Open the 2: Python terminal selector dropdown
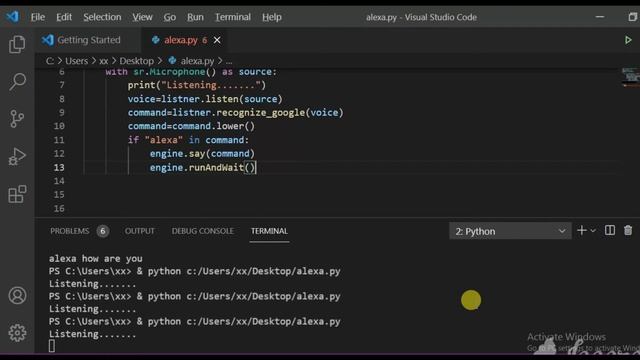Screen dimensions: 640x360 click(510, 231)
